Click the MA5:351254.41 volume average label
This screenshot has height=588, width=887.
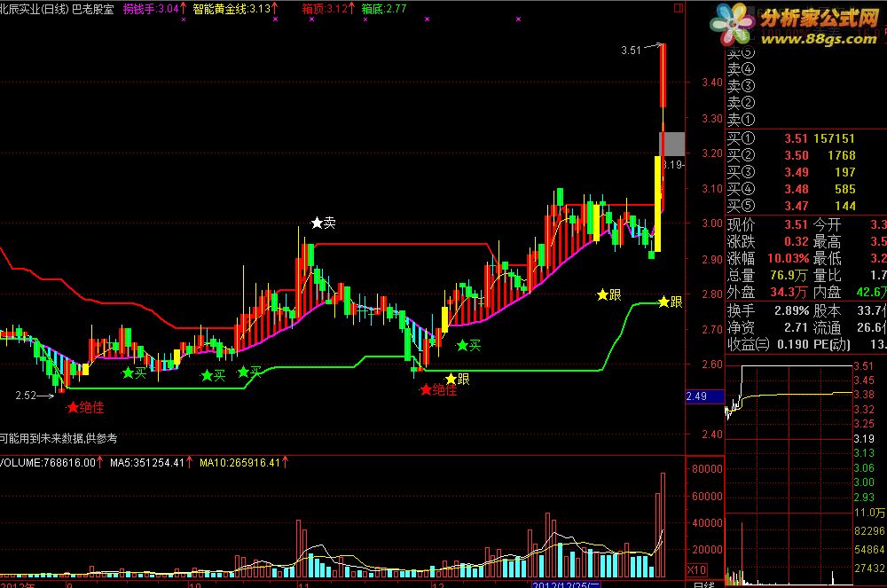tap(151, 462)
